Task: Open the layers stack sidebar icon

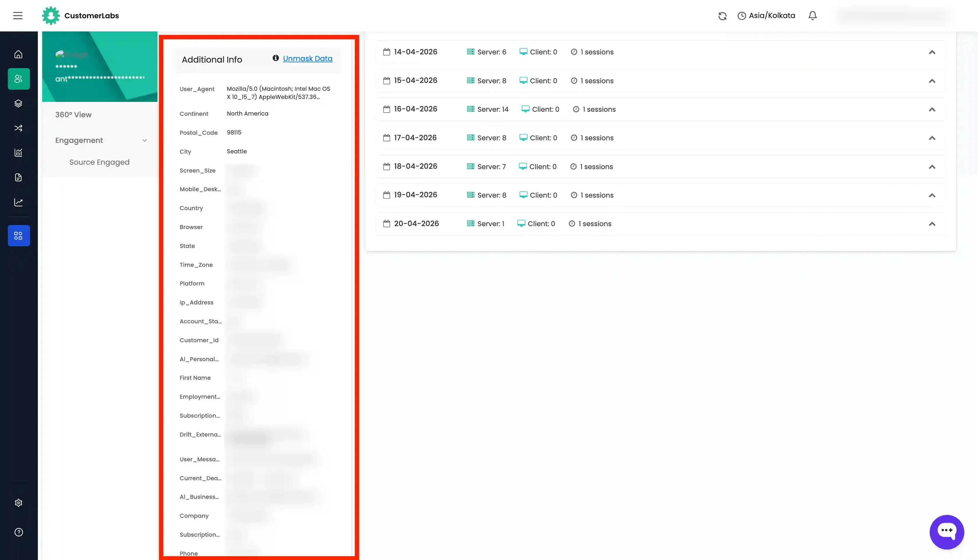Action: point(18,103)
